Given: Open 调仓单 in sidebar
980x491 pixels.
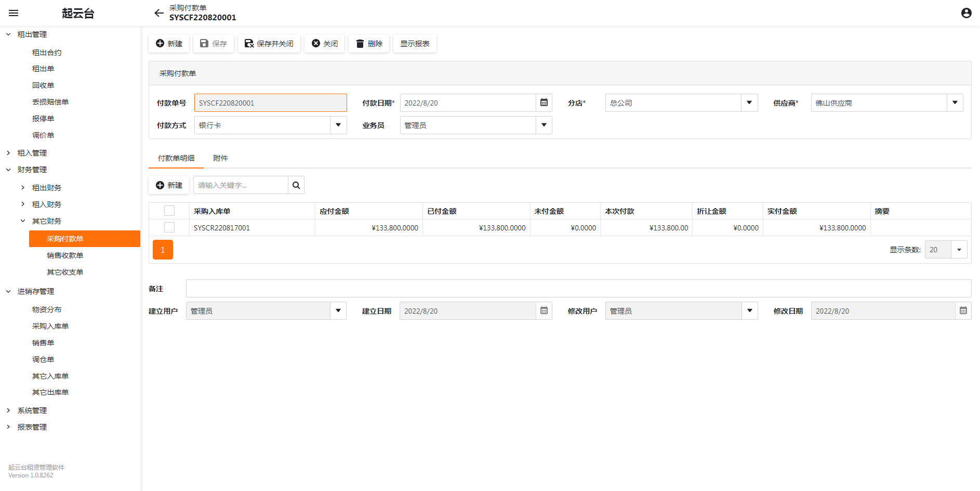Looking at the screenshot, I should coord(43,359).
